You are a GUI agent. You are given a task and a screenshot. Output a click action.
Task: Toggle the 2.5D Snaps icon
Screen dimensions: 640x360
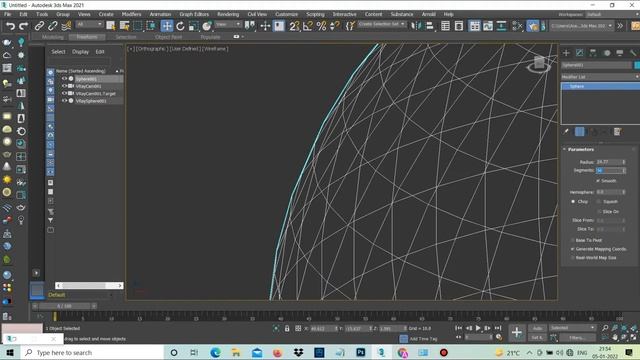tap(294, 26)
